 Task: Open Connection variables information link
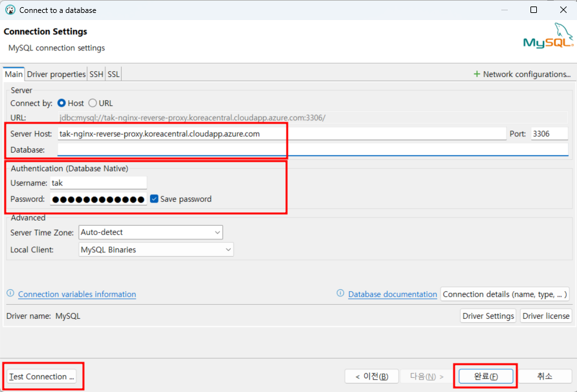coord(77,294)
